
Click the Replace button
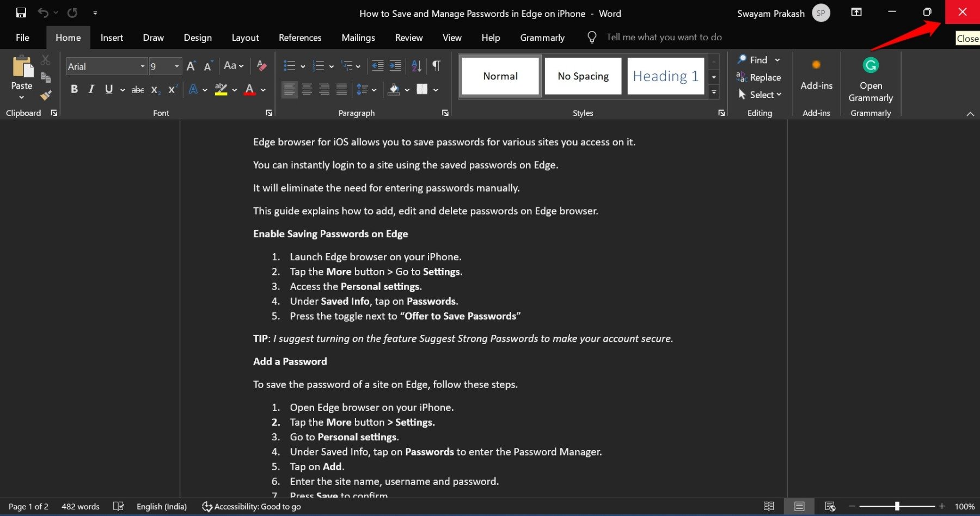(759, 77)
